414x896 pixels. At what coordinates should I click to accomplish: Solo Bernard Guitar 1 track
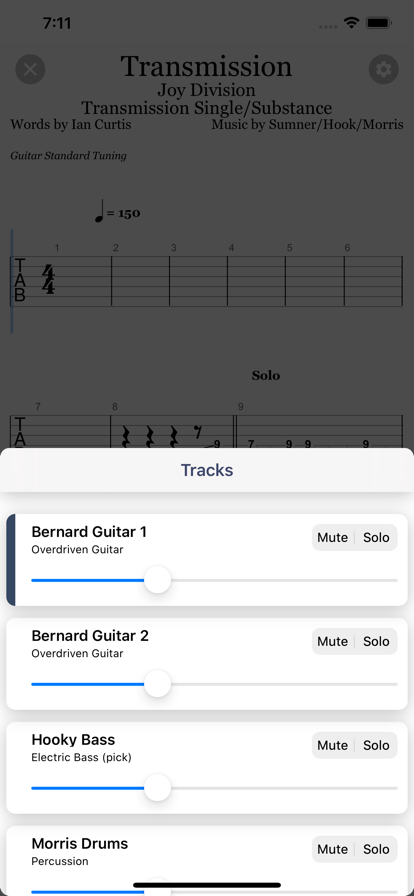click(x=376, y=537)
